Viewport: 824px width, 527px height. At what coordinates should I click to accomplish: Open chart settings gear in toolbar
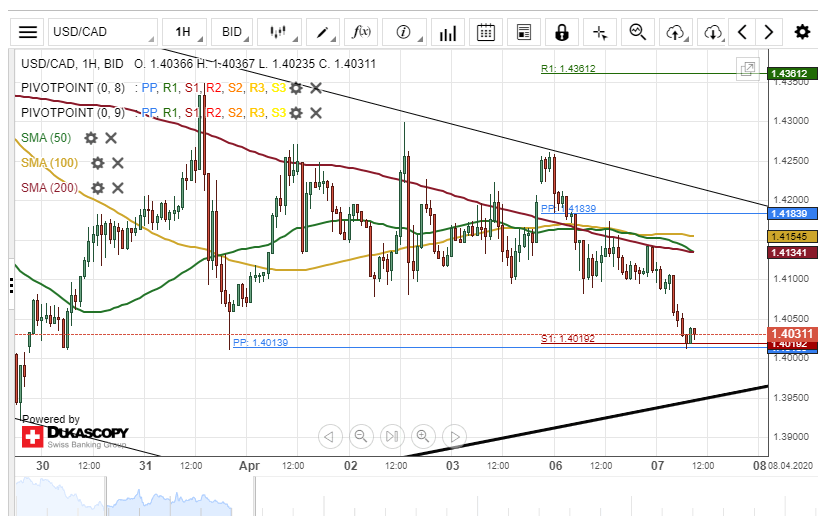click(x=802, y=32)
